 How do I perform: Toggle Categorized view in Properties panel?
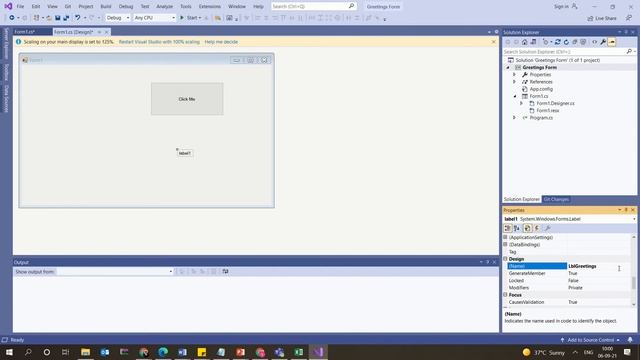[x=508, y=228]
